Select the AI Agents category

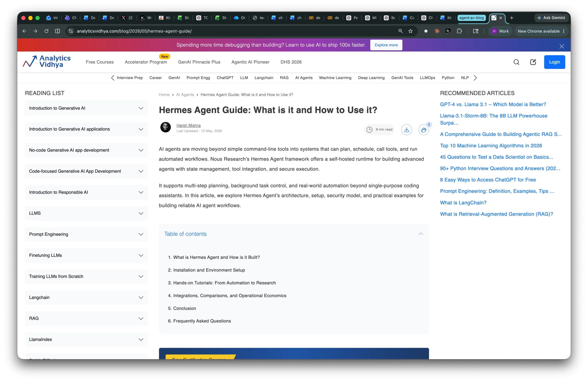tap(304, 78)
